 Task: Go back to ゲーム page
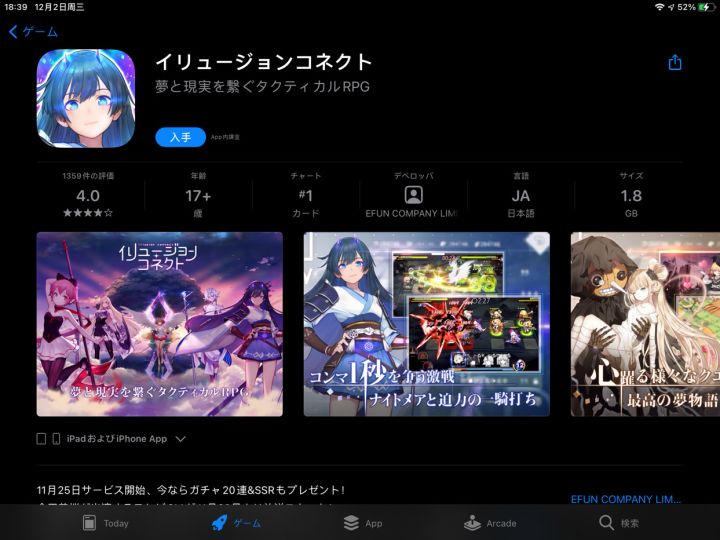tap(33, 32)
